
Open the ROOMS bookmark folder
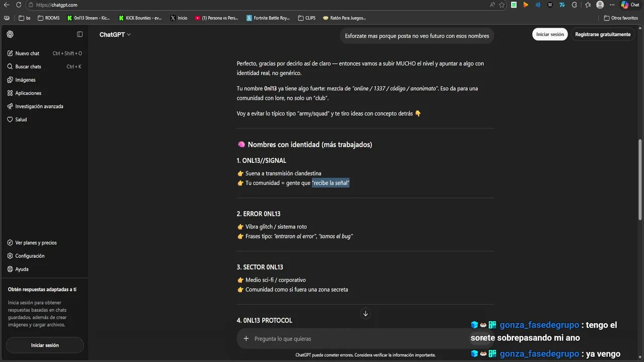tap(48, 18)
